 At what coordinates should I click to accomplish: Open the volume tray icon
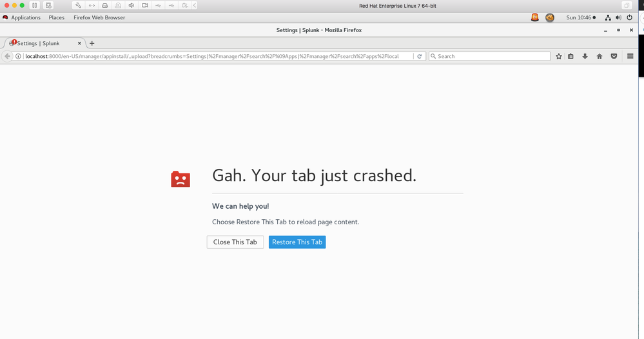point(618,17)
